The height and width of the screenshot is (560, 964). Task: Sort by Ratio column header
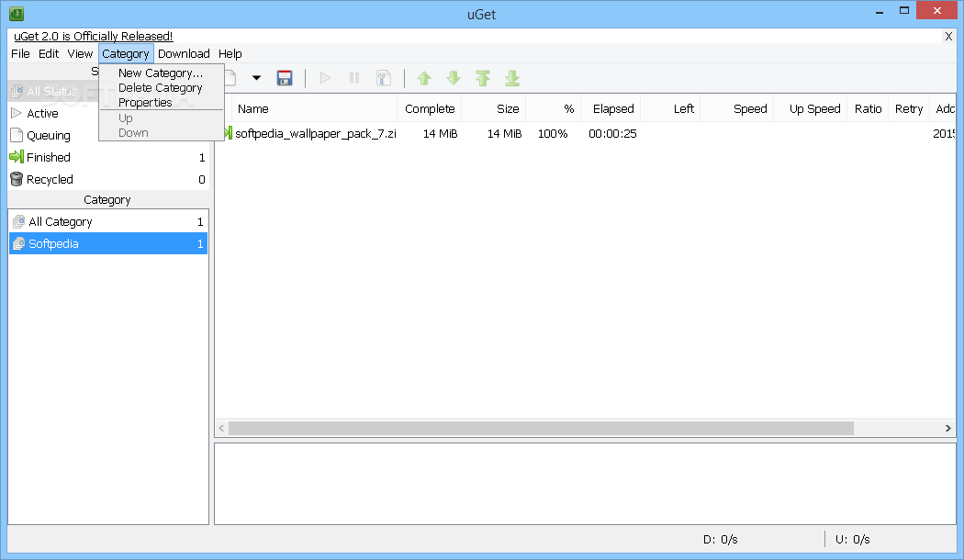pos(868,109)
